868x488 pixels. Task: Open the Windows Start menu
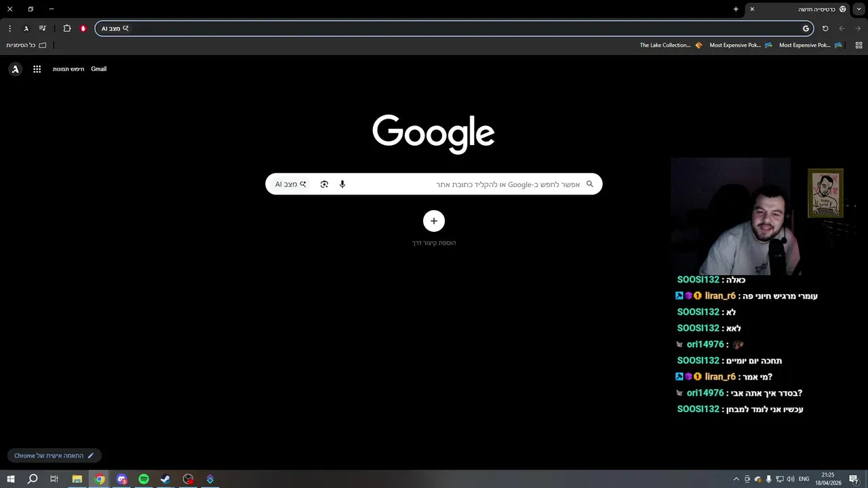point(11,479)
